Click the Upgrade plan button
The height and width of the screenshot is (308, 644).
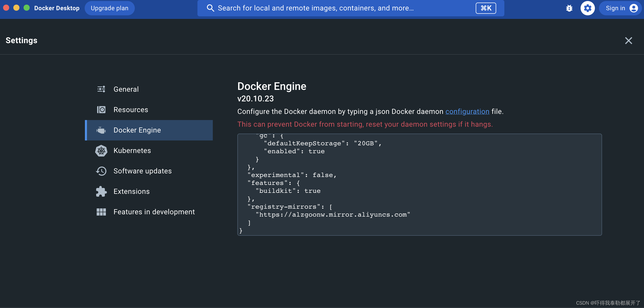pos(109,8)
